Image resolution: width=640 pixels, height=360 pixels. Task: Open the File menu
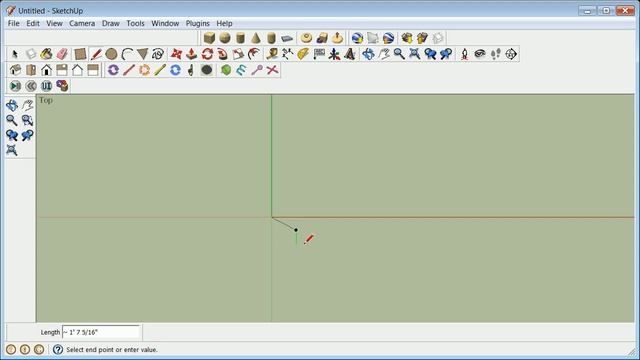click(x=13, y=23)
